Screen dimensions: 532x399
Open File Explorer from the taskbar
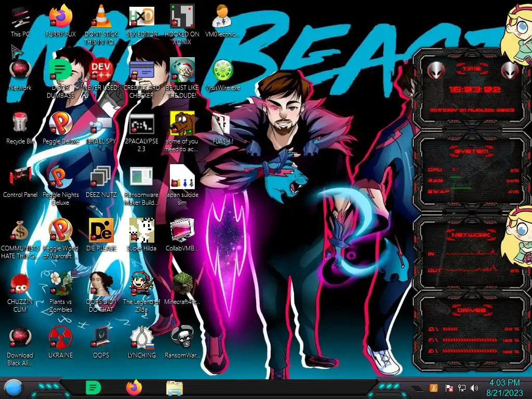175,388
